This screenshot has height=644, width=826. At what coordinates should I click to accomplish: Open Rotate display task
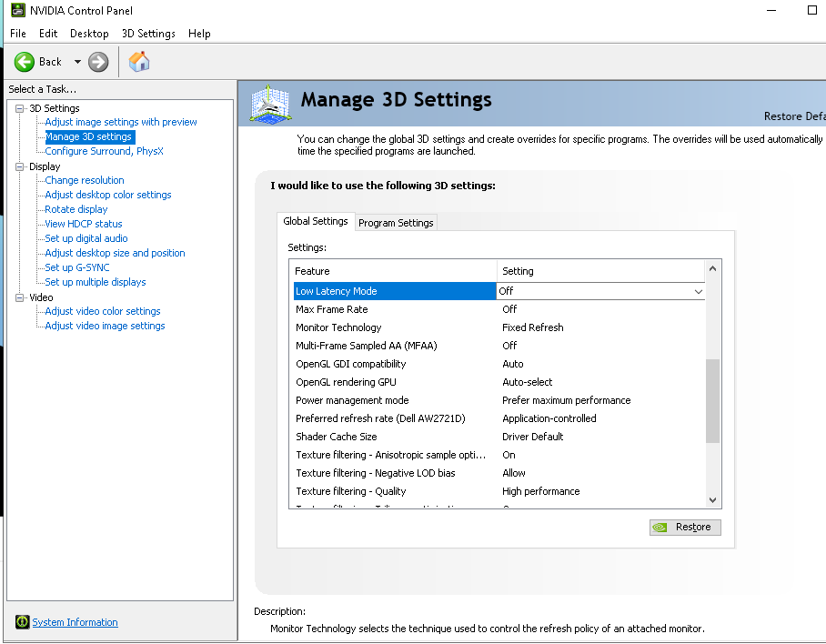pyautogui.click(x=76, y=209)
